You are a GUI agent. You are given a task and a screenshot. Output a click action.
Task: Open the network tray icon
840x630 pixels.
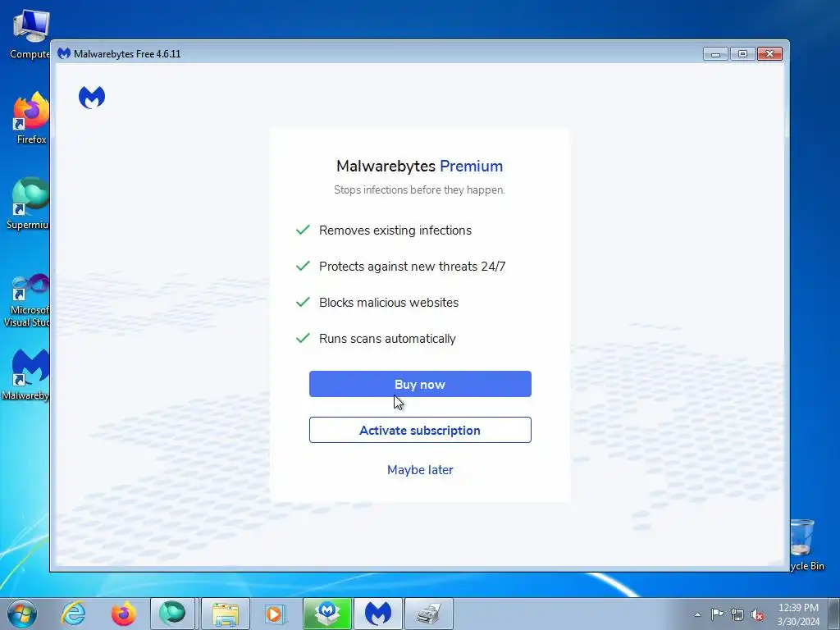click(x=737, y=614)
